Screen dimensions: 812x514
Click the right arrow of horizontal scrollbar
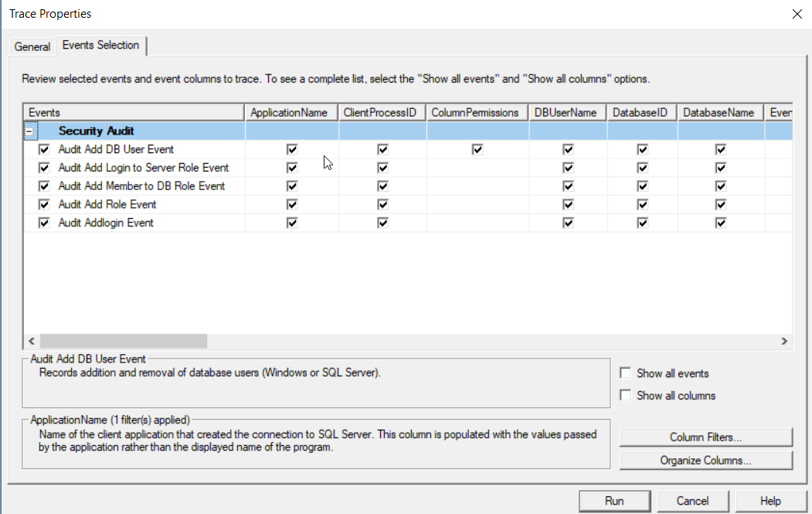point(783,341)
